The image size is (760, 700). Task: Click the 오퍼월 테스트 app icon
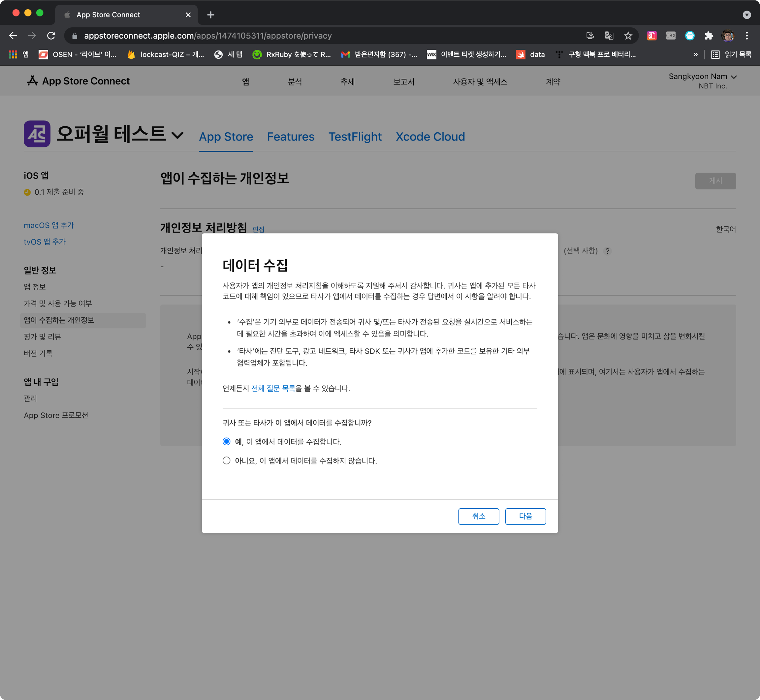[37, 134]
